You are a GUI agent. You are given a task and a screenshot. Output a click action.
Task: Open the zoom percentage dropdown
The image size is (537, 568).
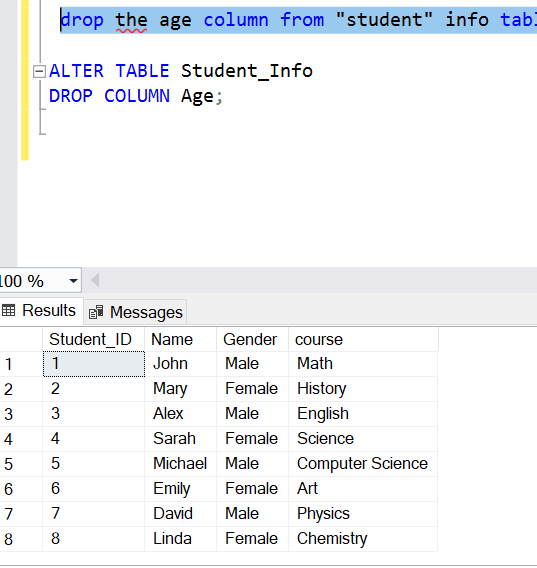point(74,281)
